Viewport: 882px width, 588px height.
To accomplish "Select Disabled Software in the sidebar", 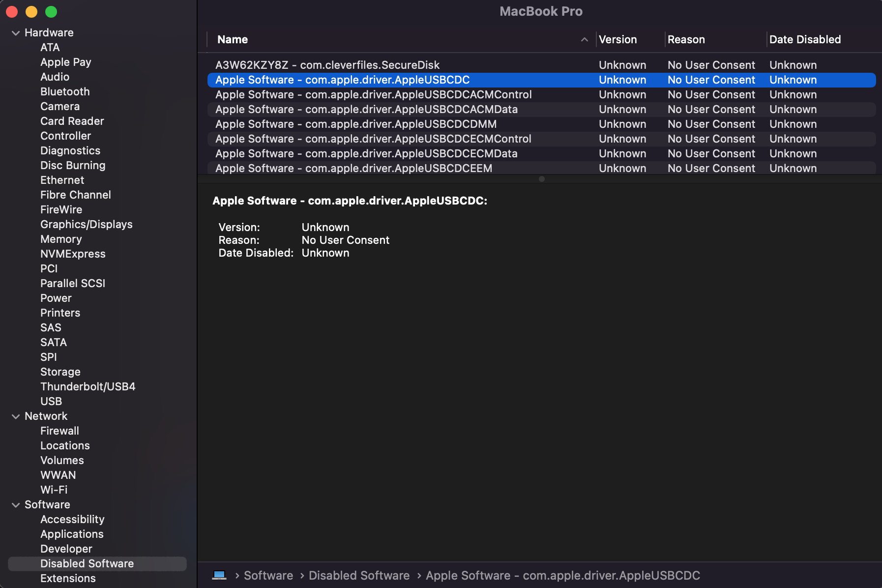I will click(97, 564).
